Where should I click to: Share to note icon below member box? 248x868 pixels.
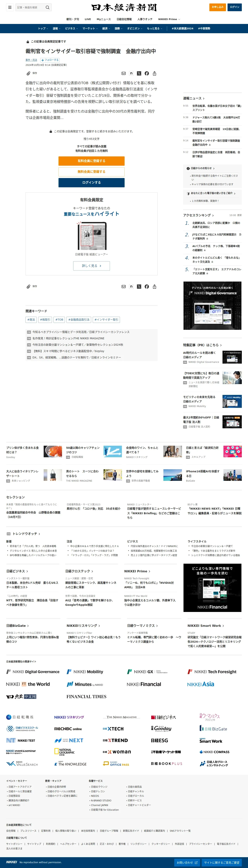coord(131,287)
